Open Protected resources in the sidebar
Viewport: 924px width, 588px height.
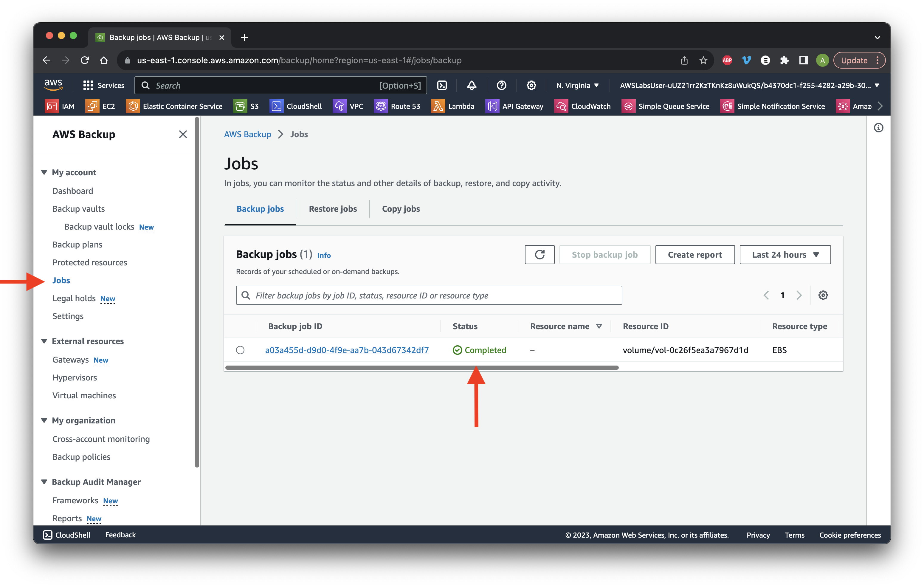[x=89, y=262]
